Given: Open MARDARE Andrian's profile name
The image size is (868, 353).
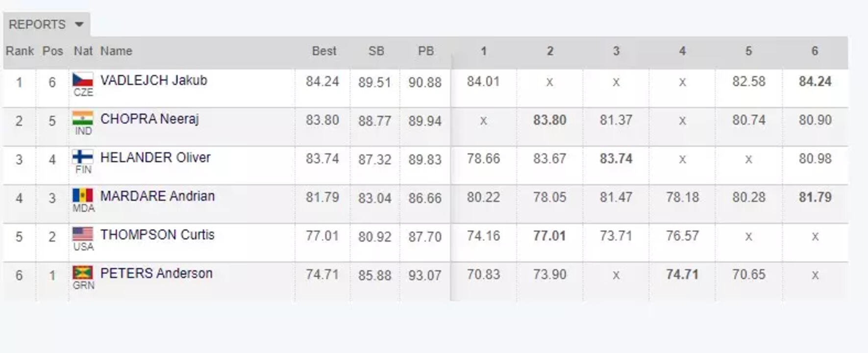Looking at the screenshot, I should tap(157, 196).
